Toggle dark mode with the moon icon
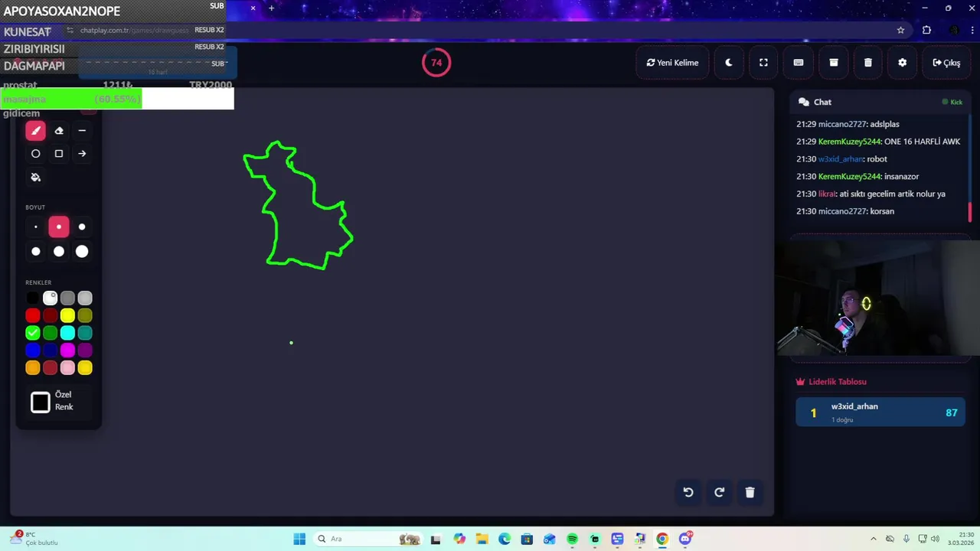The width and height of the screenshot is (980, 551). pos(729,63)
